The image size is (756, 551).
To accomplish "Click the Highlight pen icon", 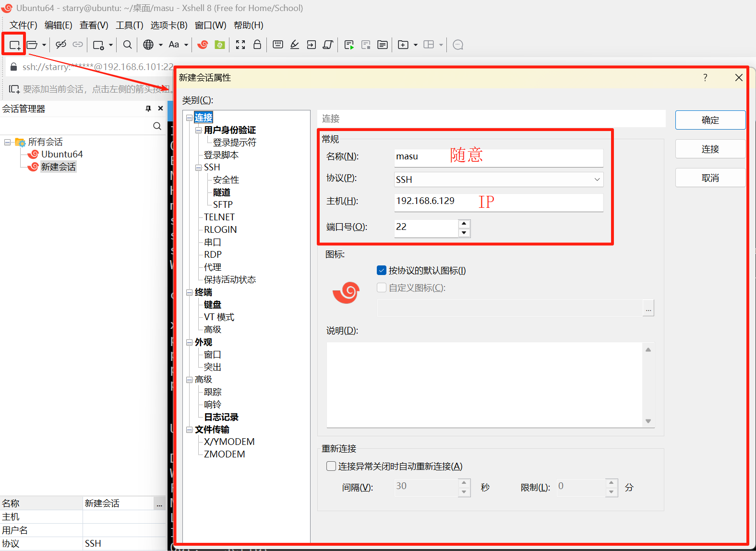I will click(x=295, y=45).
